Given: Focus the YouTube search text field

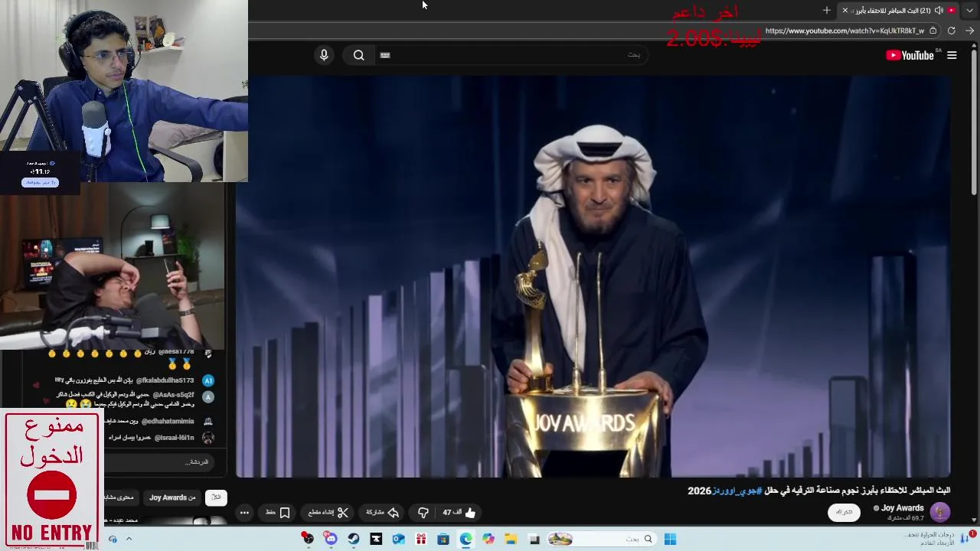Looking at the screenshot, I should (513, 55).
